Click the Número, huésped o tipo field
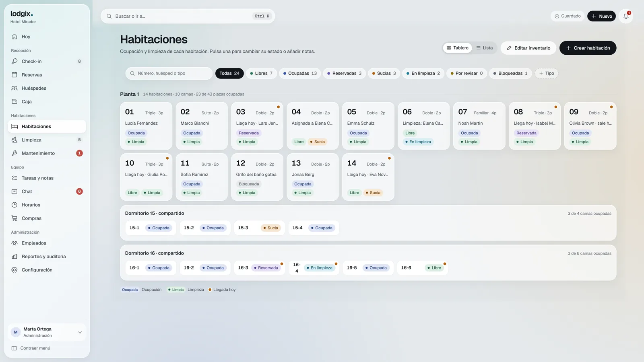Image resolution: width=644 pixels, height=362 pixels. 169,73
